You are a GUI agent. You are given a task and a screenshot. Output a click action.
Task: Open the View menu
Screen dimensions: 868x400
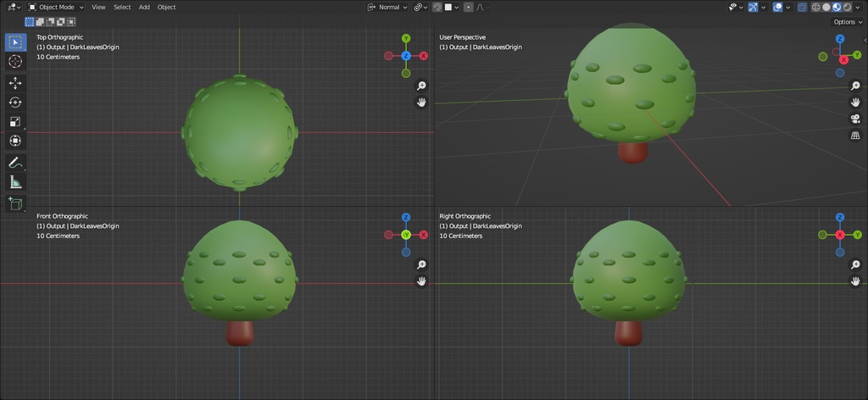click(98, 7)
